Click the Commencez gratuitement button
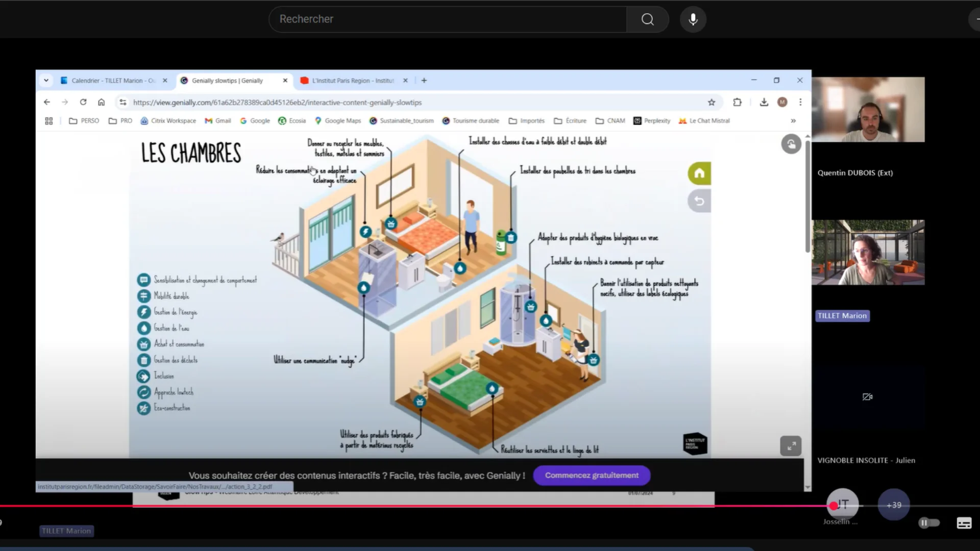 592,475
